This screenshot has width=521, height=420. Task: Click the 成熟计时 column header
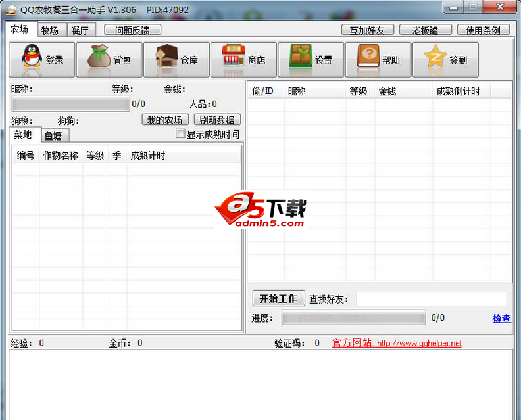pos(184,155)
